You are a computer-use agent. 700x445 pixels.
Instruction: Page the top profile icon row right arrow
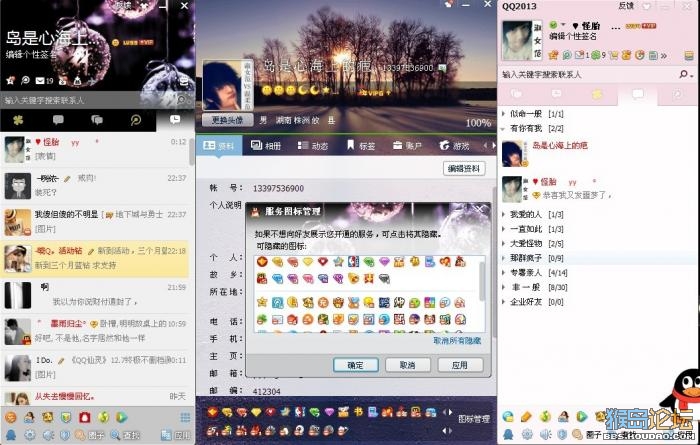(450, 412)
